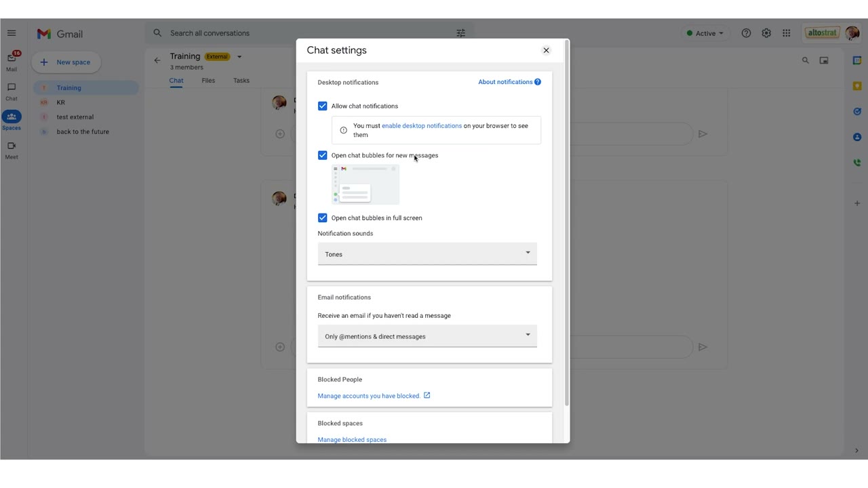This screenshot has width=868, height=488.
Task: Click the back arrow beside Training
Action: pyautogui.click(x=157, y=60)
